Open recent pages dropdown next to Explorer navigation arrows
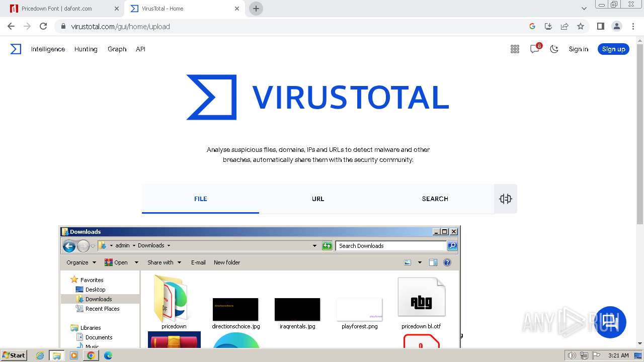The image size is (644, 362). (x=93, y=246)
